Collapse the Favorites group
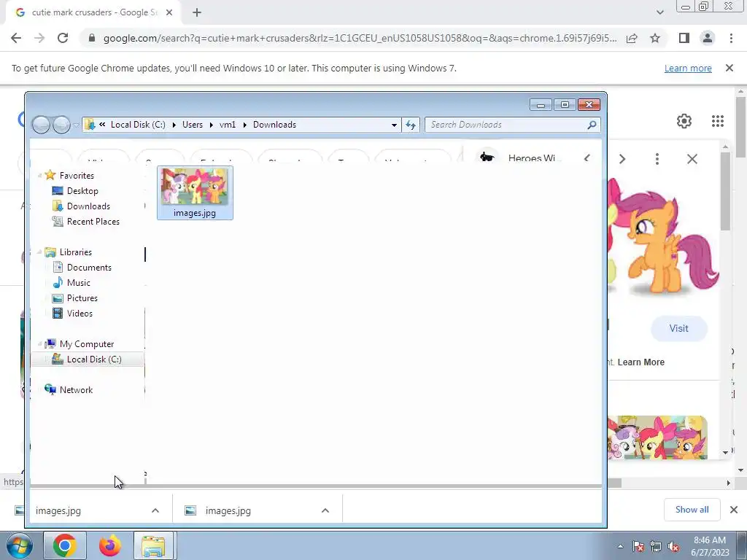 tap(39, 175)
